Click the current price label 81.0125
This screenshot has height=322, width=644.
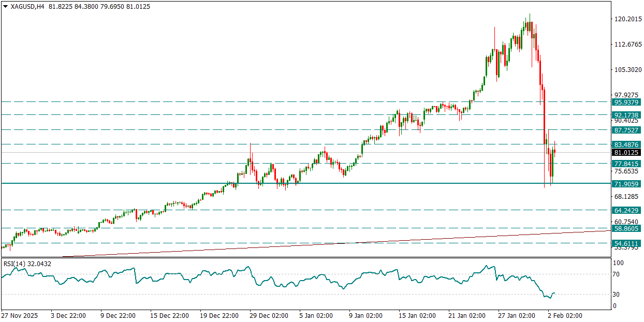[627, 153]
